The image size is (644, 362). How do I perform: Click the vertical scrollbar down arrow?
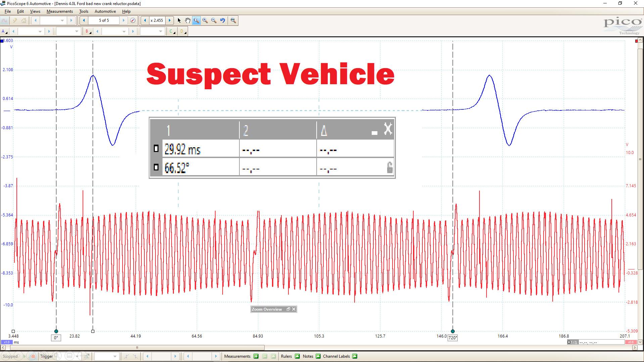click(x=641, y=342)
